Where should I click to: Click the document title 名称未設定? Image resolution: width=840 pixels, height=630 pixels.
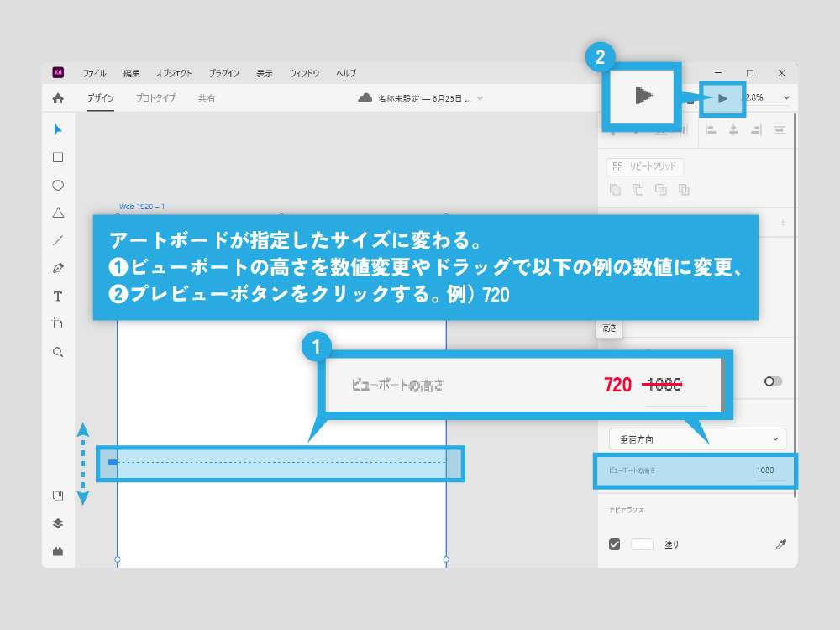[x=424, y=98]
